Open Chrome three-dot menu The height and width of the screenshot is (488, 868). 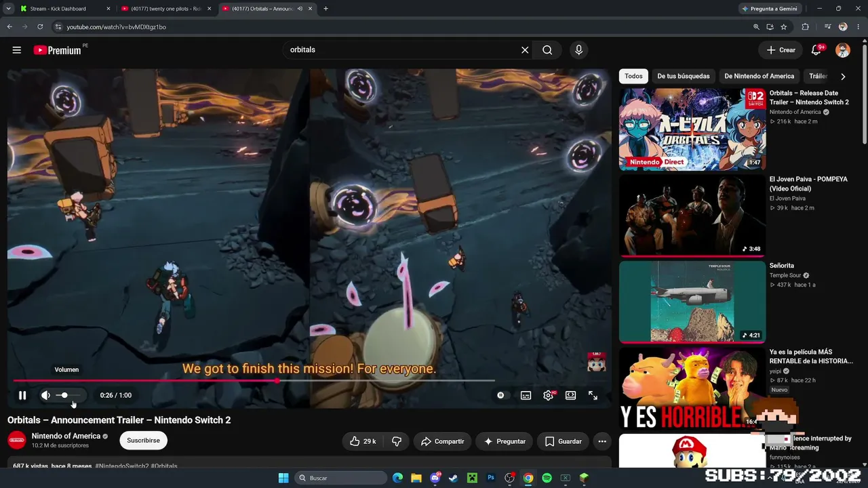click(x=859, y=27)
